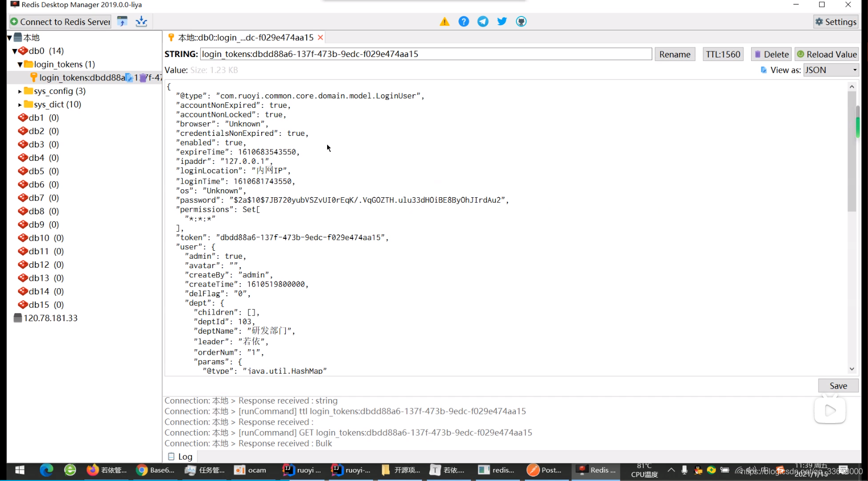Select db3 (0) in tree

tap(38, 144)
